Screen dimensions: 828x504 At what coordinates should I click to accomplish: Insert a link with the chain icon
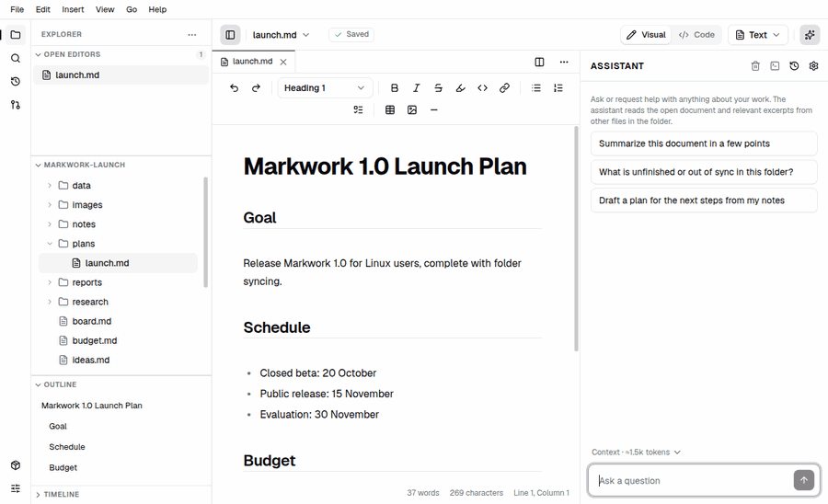point(504,87)
